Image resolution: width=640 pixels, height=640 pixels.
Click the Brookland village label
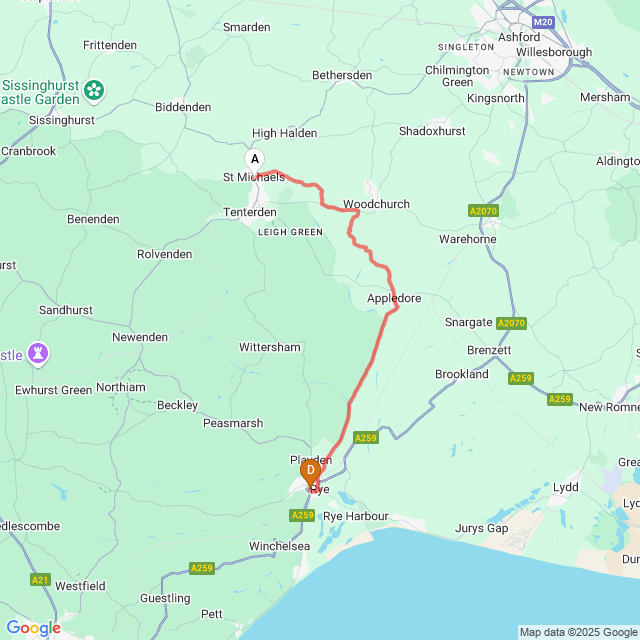click(x=462, y=374)
